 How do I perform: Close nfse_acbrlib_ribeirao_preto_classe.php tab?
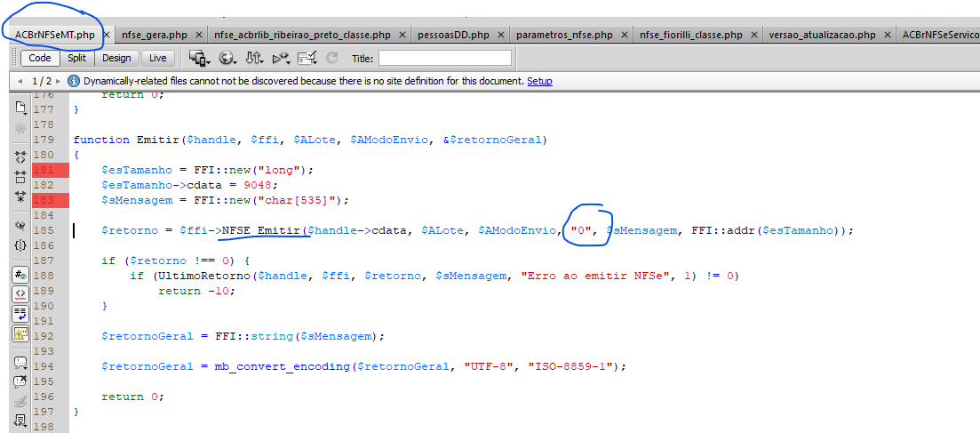pyautogui.click(x=402, y=35)
